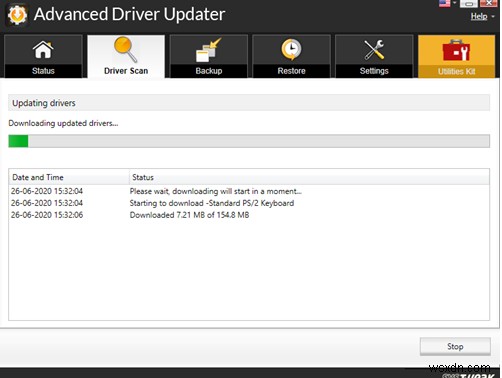Click the Advanced Driver Updater logo icon

pos(17,15)
